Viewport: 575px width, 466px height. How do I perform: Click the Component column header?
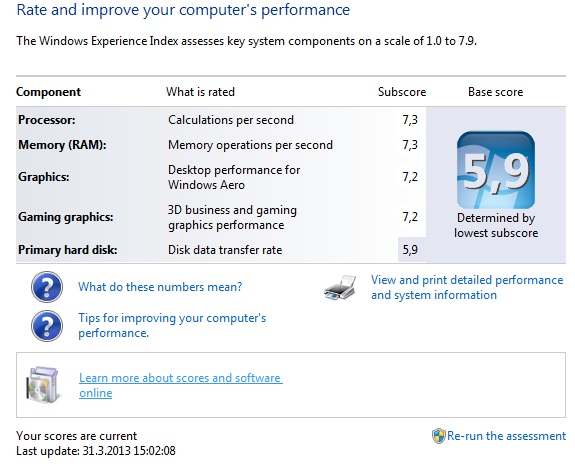pyautogui.click(x=48, y=92)
